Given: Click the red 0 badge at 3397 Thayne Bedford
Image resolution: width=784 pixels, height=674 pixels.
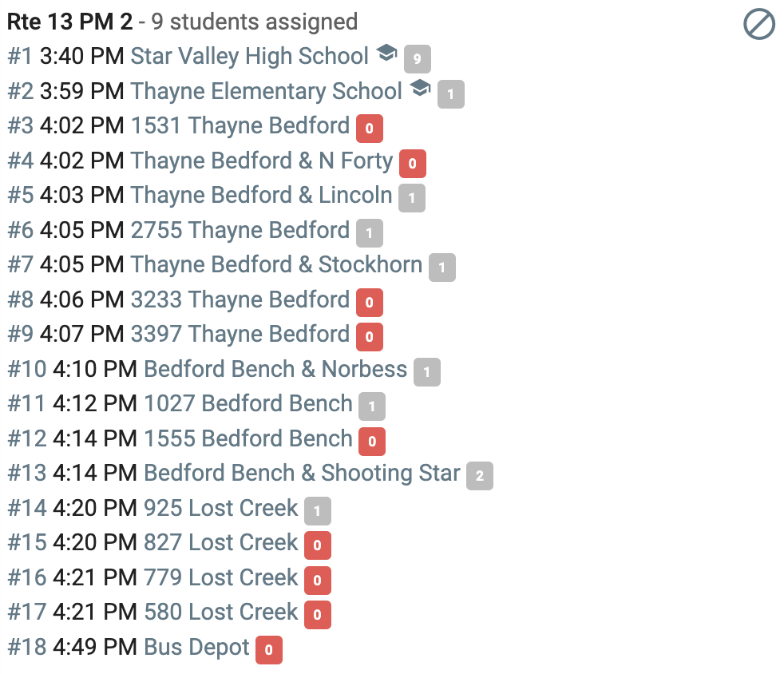Looking at the screenshot, I should [x=370, y=337].
